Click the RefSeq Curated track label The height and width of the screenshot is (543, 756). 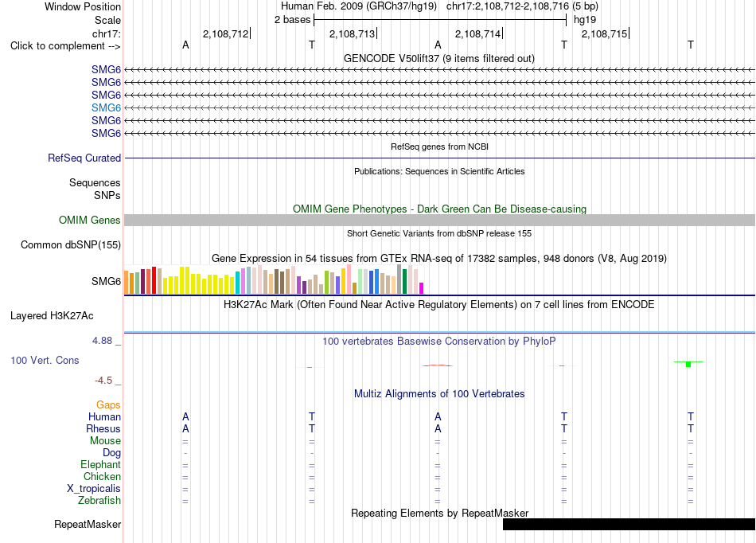84,158
